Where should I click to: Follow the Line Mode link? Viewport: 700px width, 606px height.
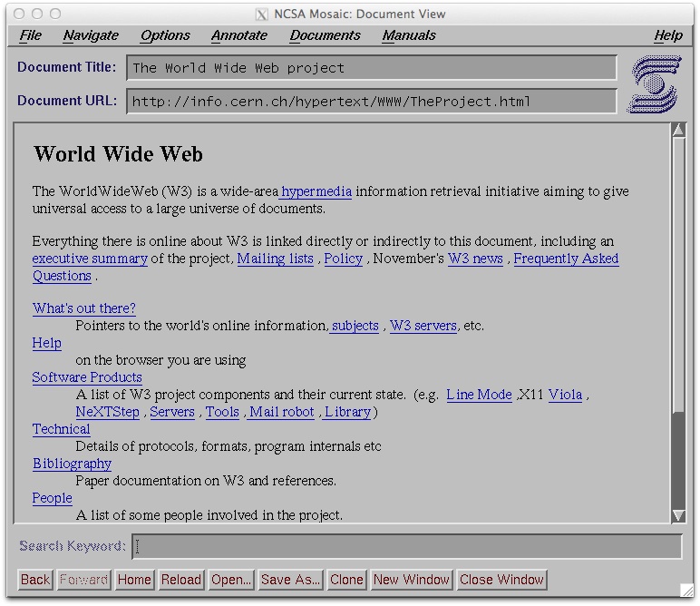click(x=479, y=395)
